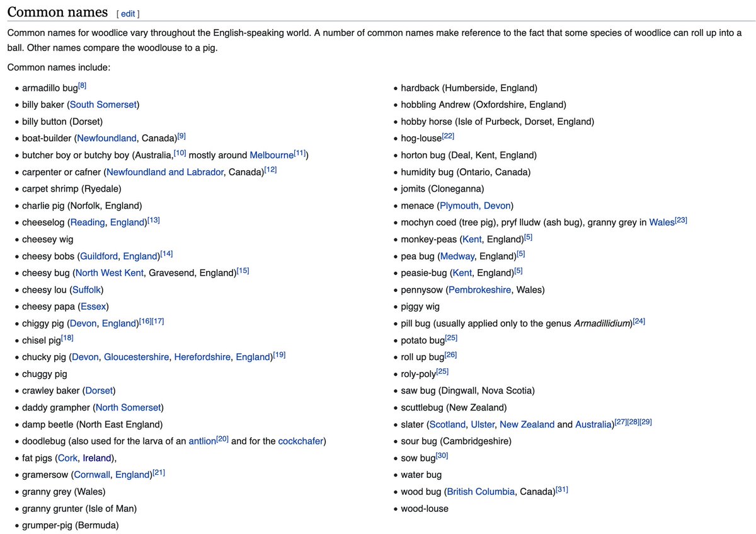The width and height of the screenshot is (756, 534).
Task: Follow the Reading link in cheeselog row
Action: tap(87, 223)
